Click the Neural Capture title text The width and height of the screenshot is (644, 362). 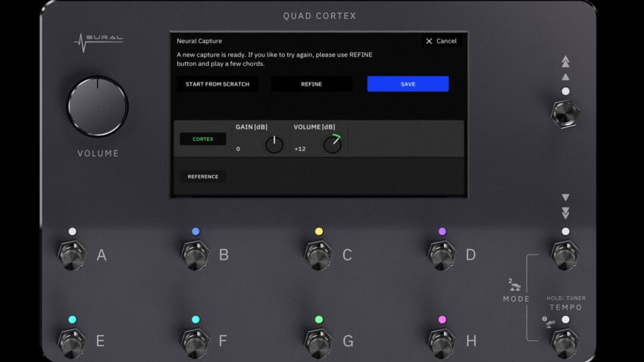coord(199,41)
